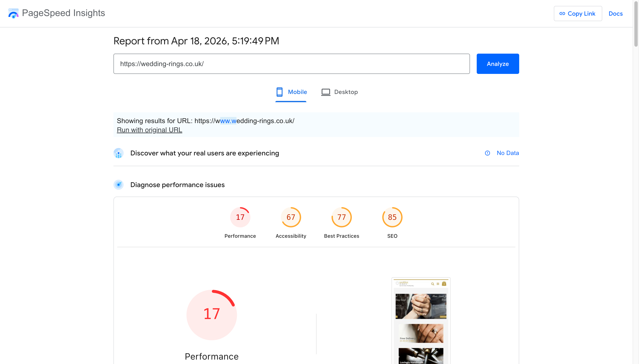This screenshot has height=364, width=639.
Task: Open the Accessibility score gauge 67
Action: click(291, 217)
